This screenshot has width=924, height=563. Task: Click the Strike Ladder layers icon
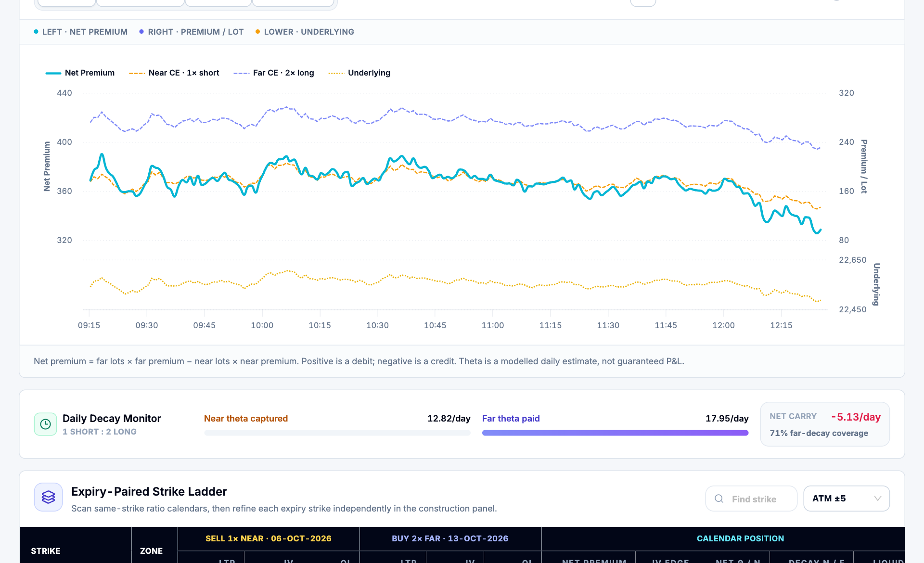click(x=48, y=497)
